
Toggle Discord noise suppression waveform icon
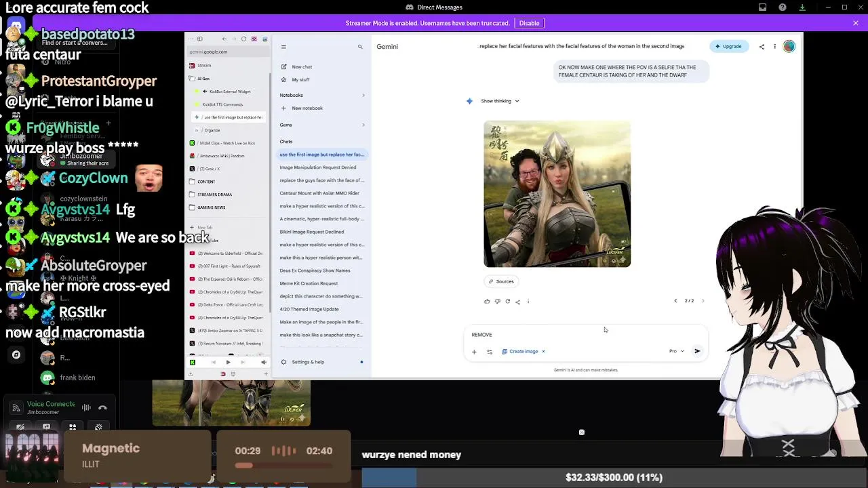point(86,408)
